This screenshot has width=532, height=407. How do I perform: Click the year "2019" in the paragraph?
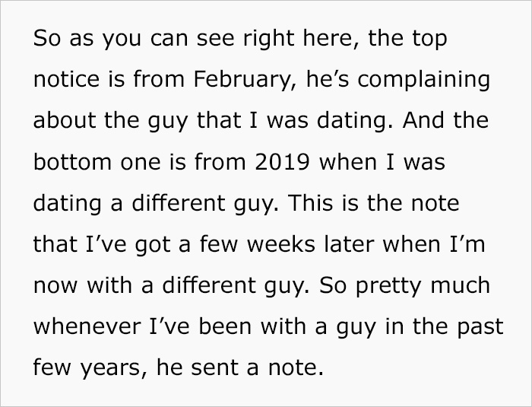[x=282, y=162]
